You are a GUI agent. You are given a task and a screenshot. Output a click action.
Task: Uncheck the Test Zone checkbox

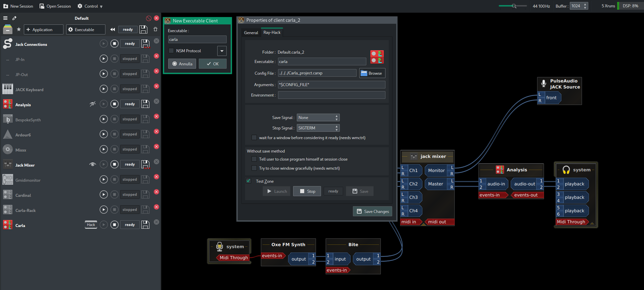(x=249, y=181)
